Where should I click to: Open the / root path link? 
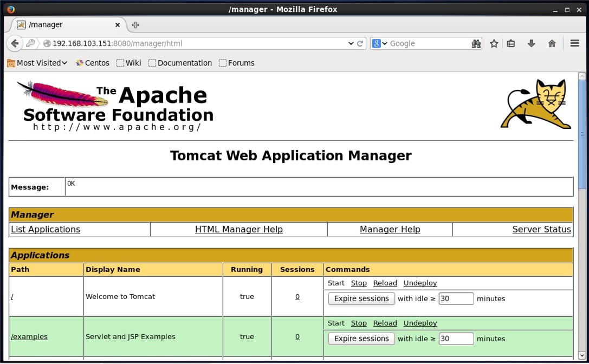click(x=12, y=297)
